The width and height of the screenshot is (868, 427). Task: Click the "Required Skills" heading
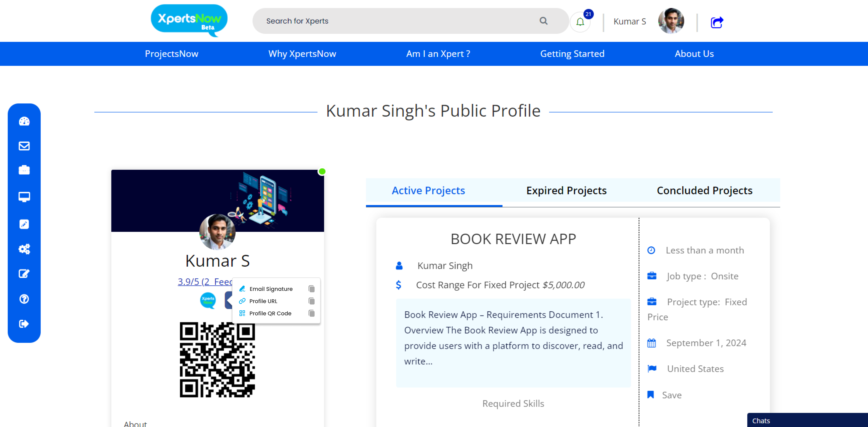pyautogui.click(x=513, y=404)
